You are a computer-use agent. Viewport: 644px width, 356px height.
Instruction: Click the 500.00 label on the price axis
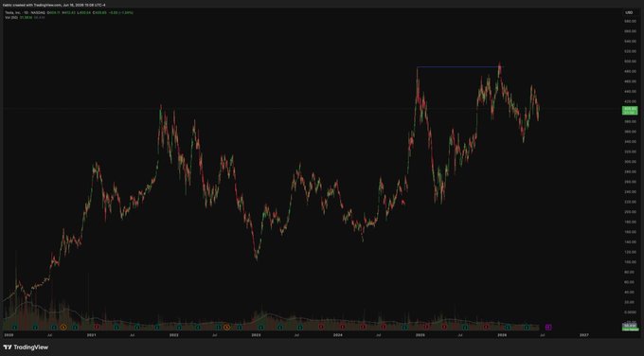point(630,62)
